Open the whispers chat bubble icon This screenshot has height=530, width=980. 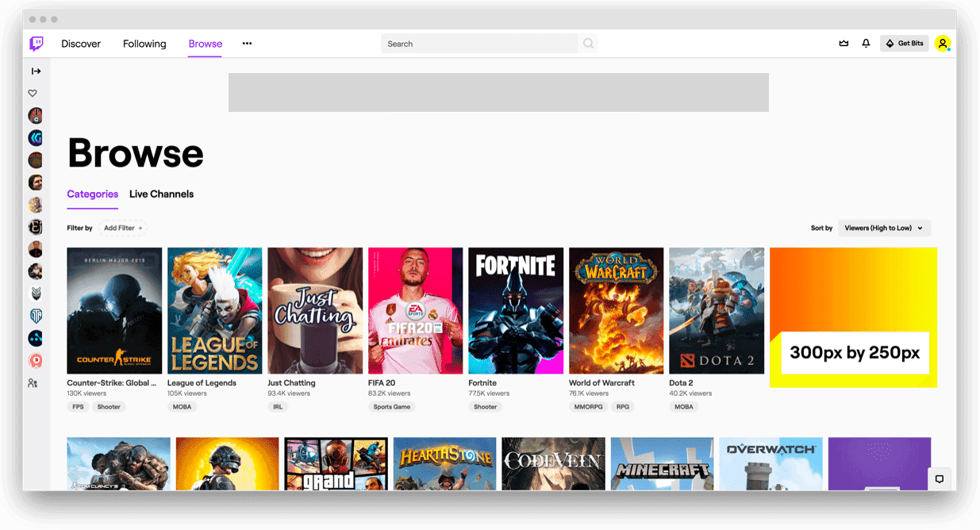(940, 479)
